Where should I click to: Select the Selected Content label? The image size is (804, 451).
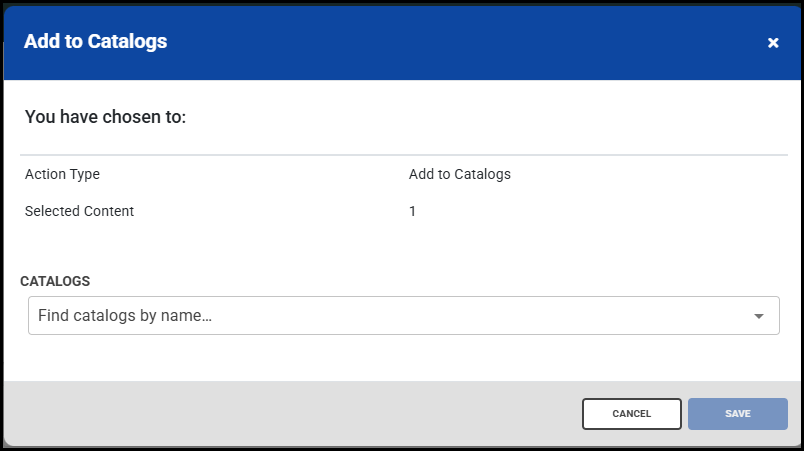79,211
